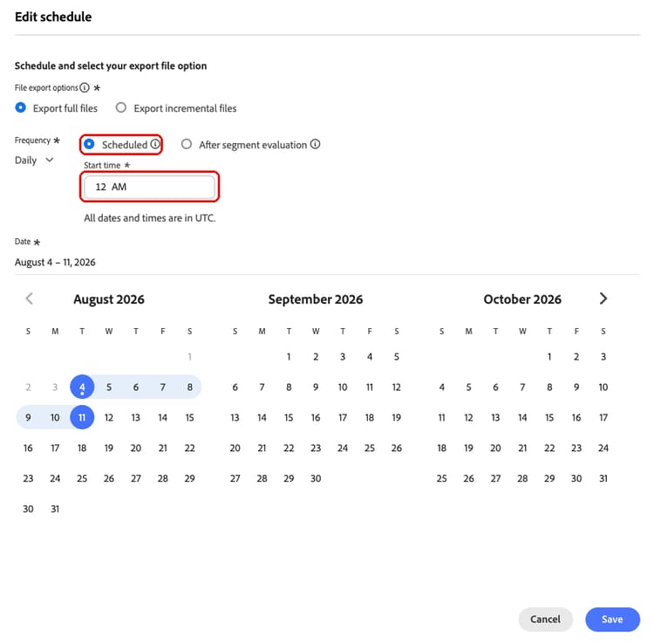
Task: Choose Export incremental files option
Action: (121, 107)
